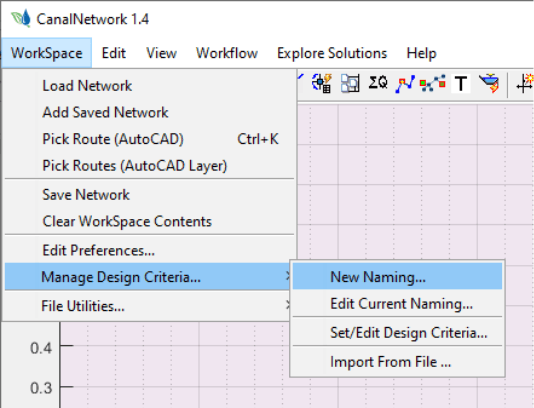The height and width of the screenshot is (408, 534).
Task: Open the Edit menu
Action: [113, 53]
